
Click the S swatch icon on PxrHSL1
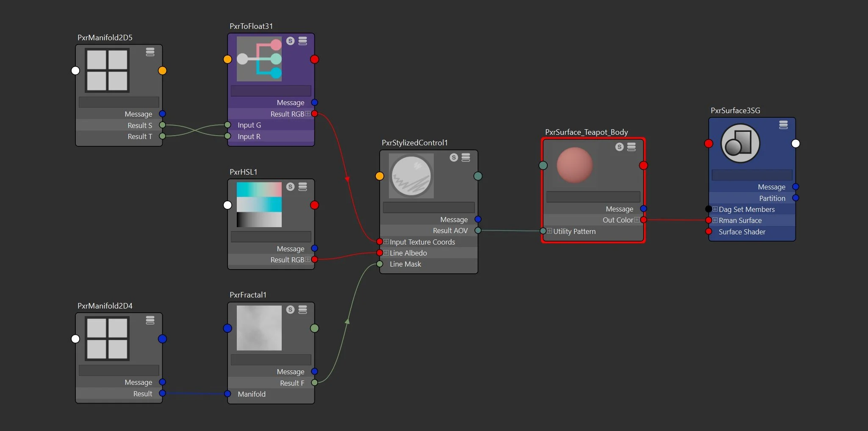coord(290,187)
